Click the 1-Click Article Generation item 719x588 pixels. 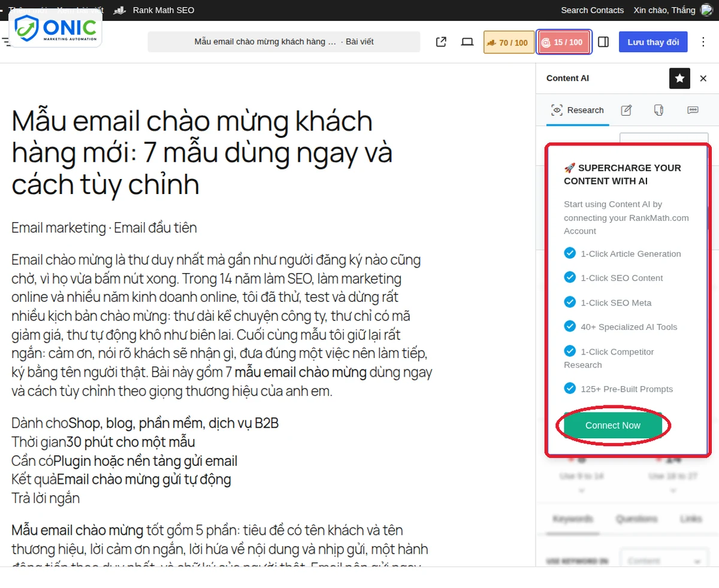[x=623, y=253]
